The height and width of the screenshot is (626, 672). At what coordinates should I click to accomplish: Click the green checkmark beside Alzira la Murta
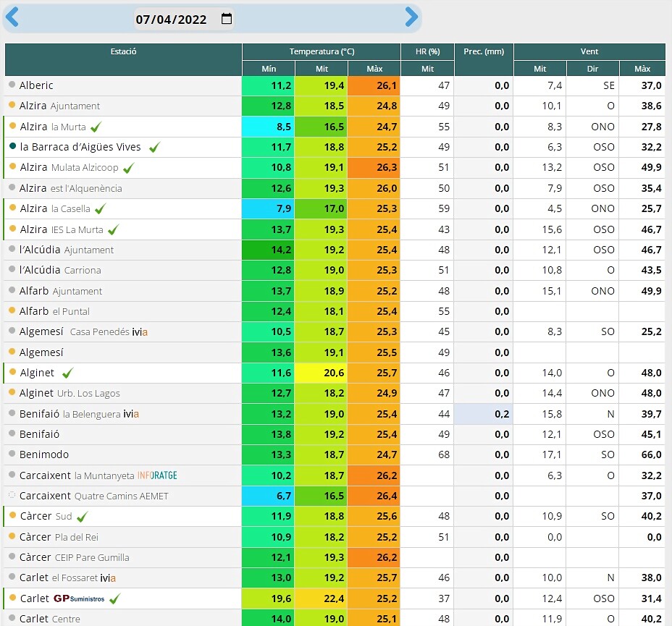click(96, 127)
